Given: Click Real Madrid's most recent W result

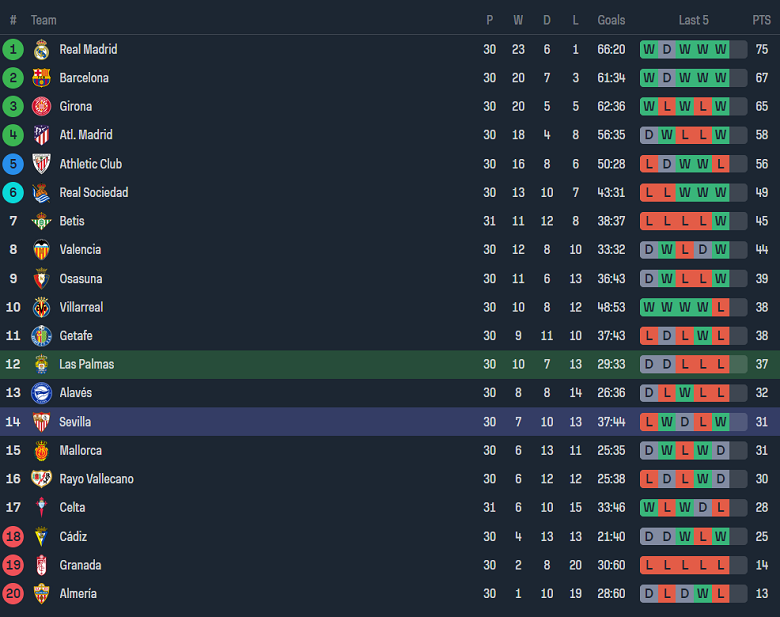Looking at the screenshot, I should point(720,50).
